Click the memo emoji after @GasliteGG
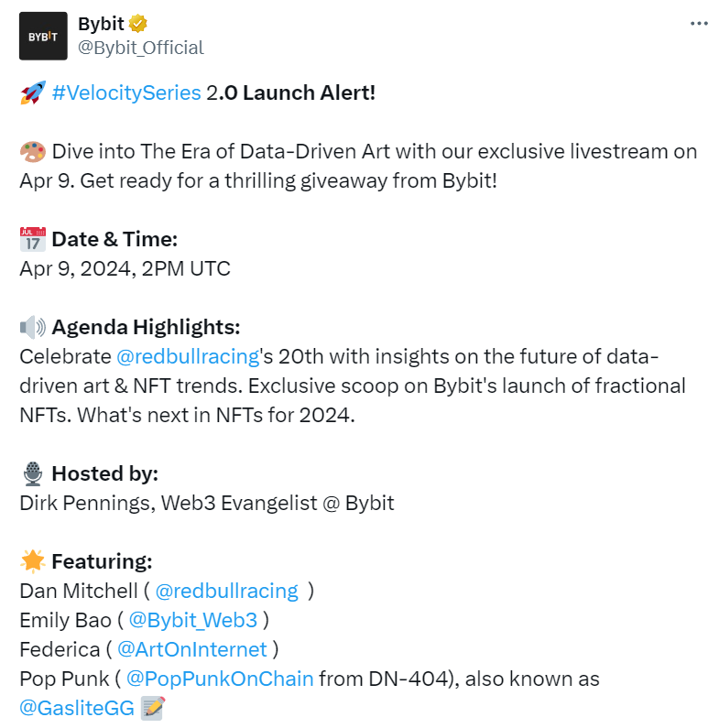719x728 pixels. click(153, 708)
